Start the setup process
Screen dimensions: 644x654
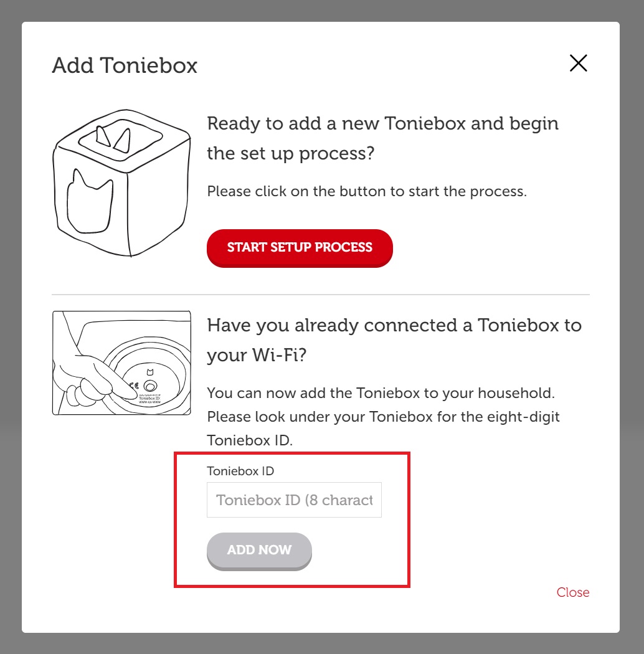pos(300,248)
